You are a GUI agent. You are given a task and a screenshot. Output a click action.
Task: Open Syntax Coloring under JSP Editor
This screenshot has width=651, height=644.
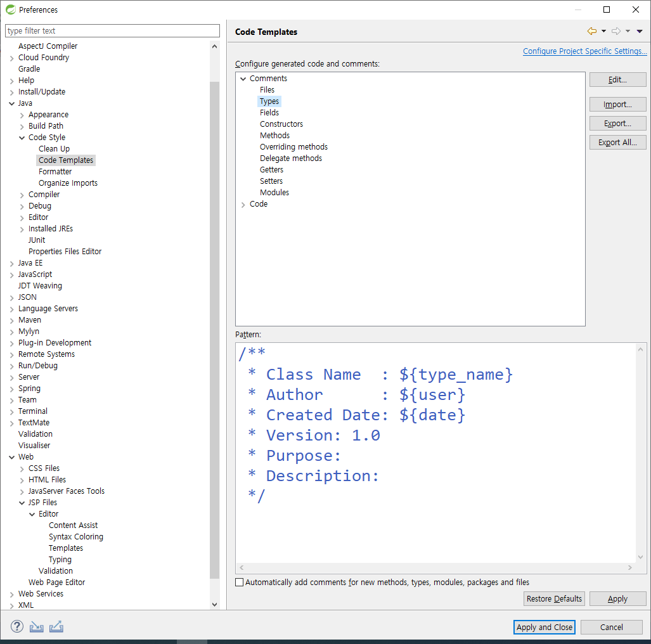[x=76, y=537]
